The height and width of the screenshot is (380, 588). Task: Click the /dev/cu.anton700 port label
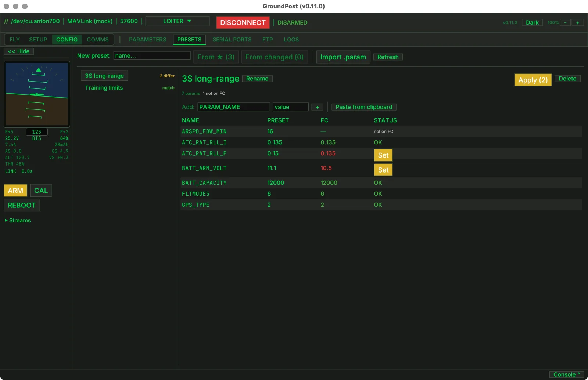click(35, 21)
